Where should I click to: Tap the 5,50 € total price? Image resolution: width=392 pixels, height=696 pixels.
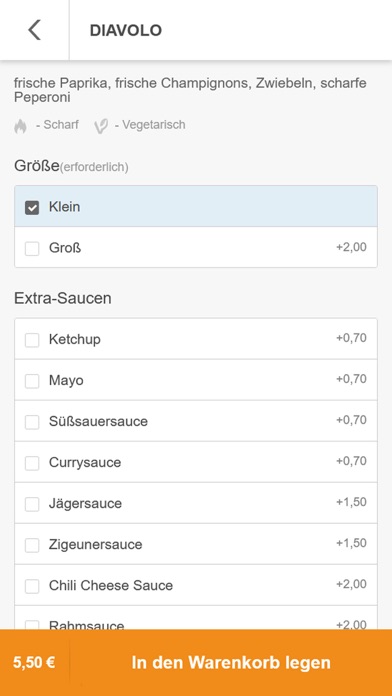(34, 663)
